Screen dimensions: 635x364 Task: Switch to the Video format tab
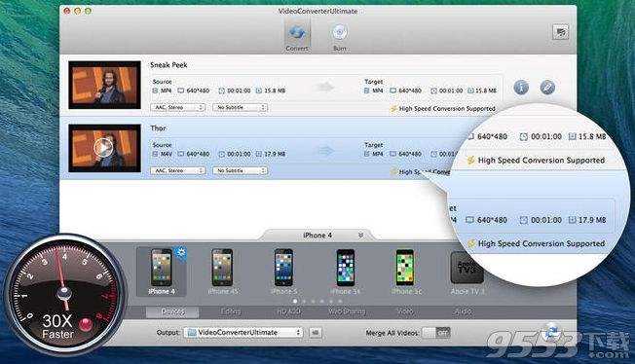coord(405,311)
